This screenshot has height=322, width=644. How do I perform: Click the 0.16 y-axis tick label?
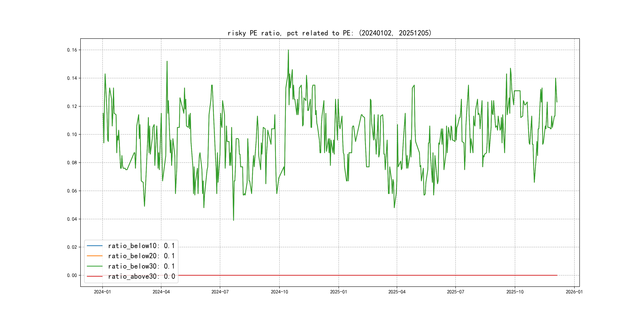coord(72,50)
